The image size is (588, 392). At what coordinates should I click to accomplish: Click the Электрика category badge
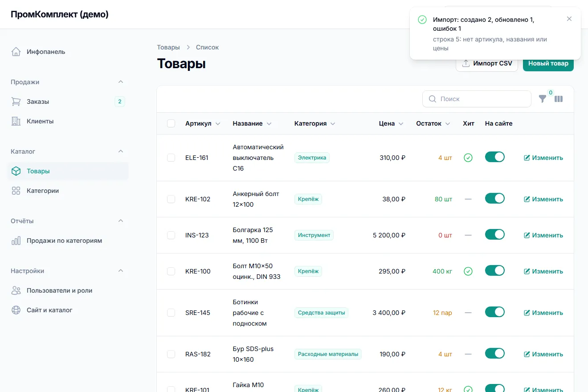click(312, 158)
